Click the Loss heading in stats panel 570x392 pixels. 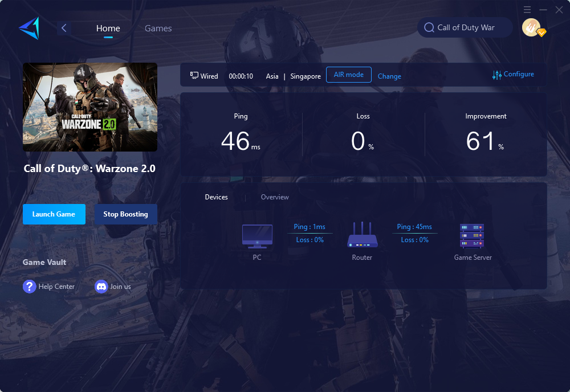[363, 116]
